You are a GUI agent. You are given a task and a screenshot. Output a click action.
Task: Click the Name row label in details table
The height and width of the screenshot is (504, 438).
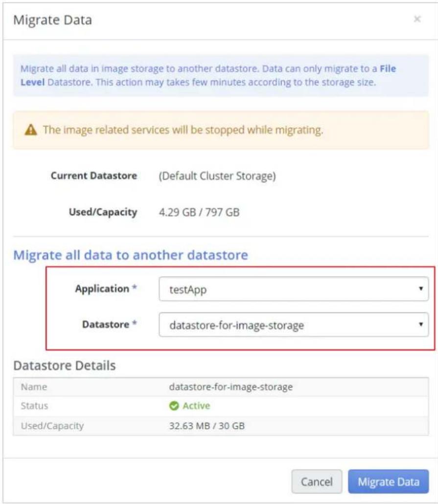[x=34, y=387]
